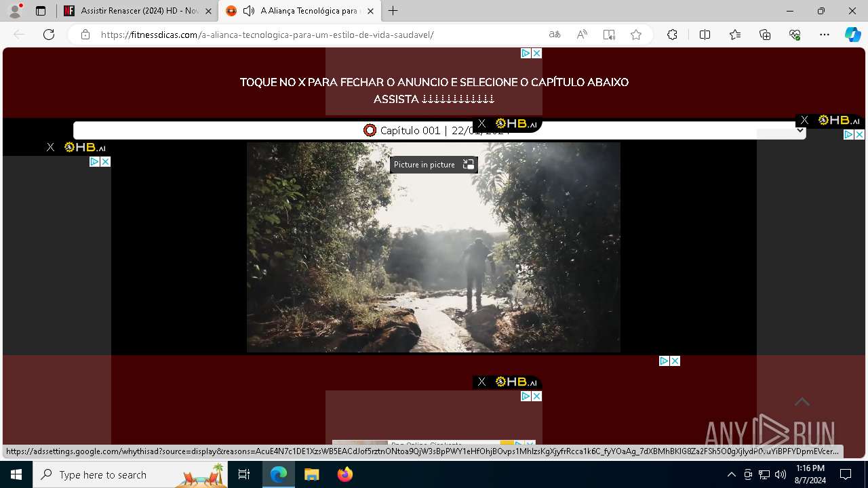Enter Immersive Reader mode
Viewport: 868px width, 488px height.
[x=609, y=35]
